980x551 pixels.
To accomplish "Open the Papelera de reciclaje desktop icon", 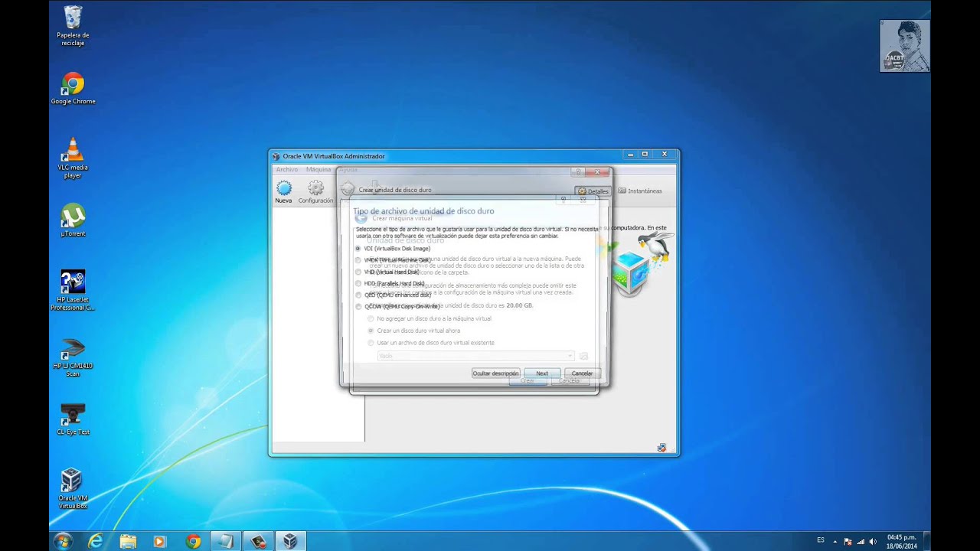I will (x=73, y=26).
